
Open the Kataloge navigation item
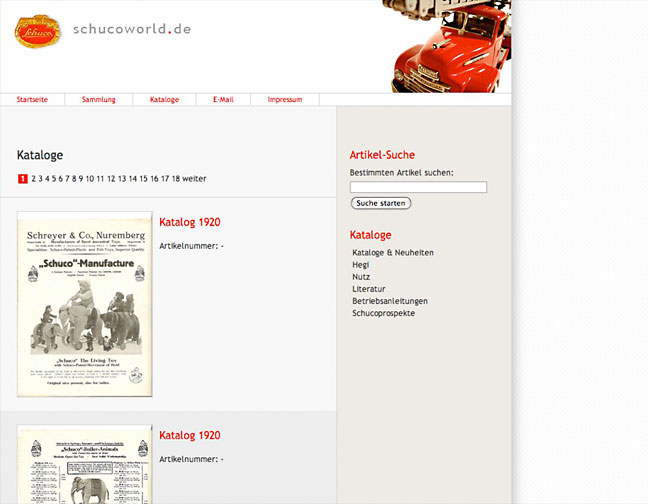[164, 100]
